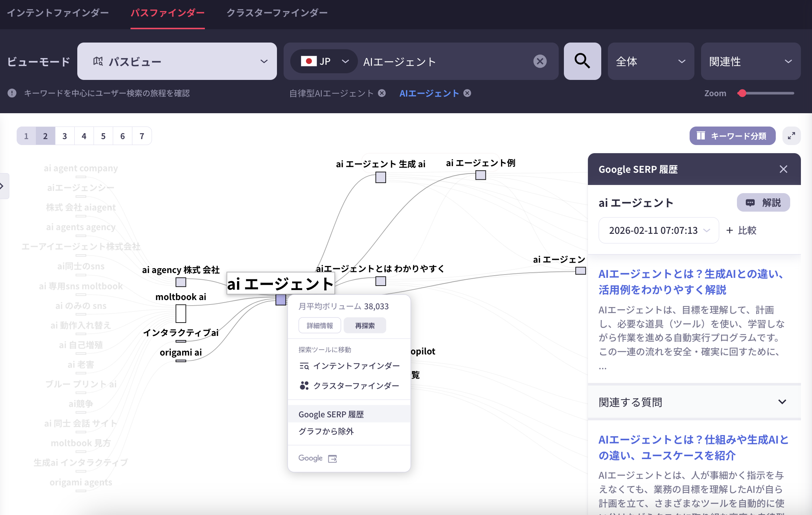Adjust the Zoom slider handle
Image resolution: width=812 pixels, height=515 pixels.
click(742, 93)
